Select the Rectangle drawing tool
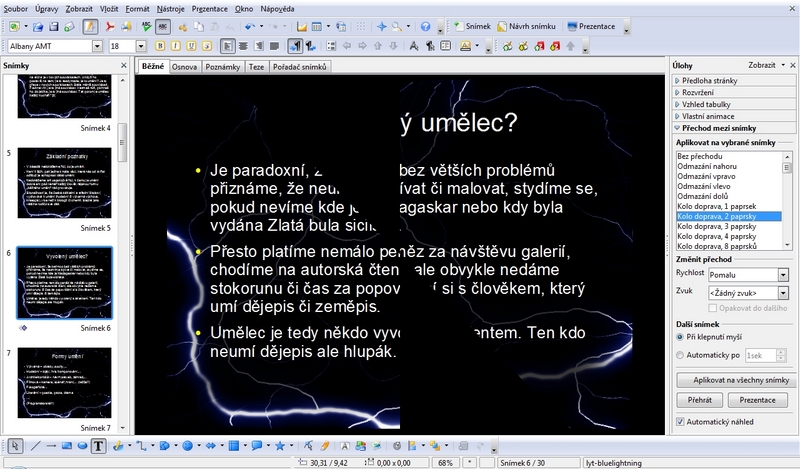The height and width of the screenshot is (469, 800). point(65,446)
